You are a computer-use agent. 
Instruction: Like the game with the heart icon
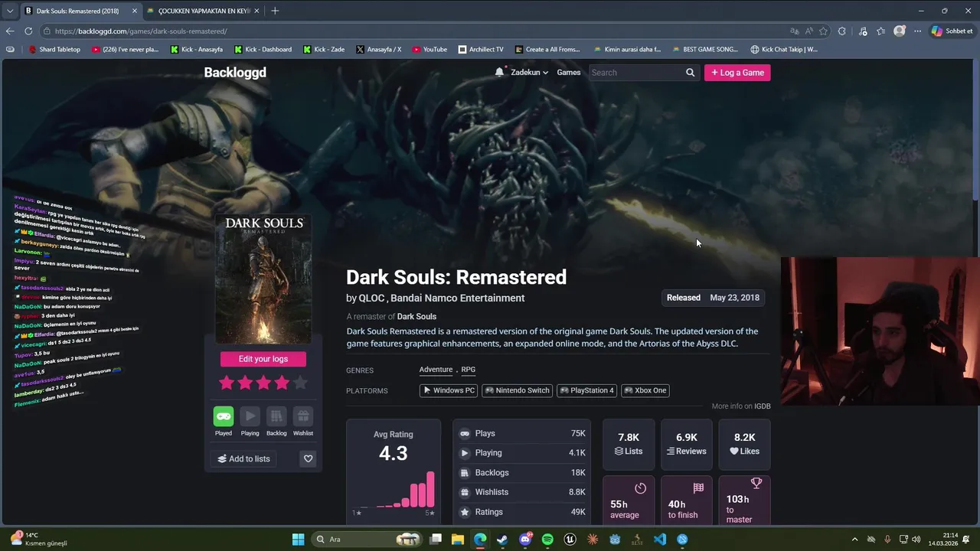pyautogui.click(x=308, y=458)
